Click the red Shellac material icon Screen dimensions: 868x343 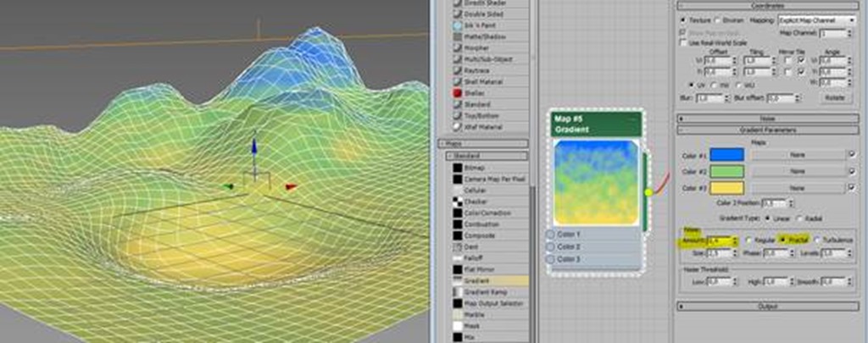(457, 91)
